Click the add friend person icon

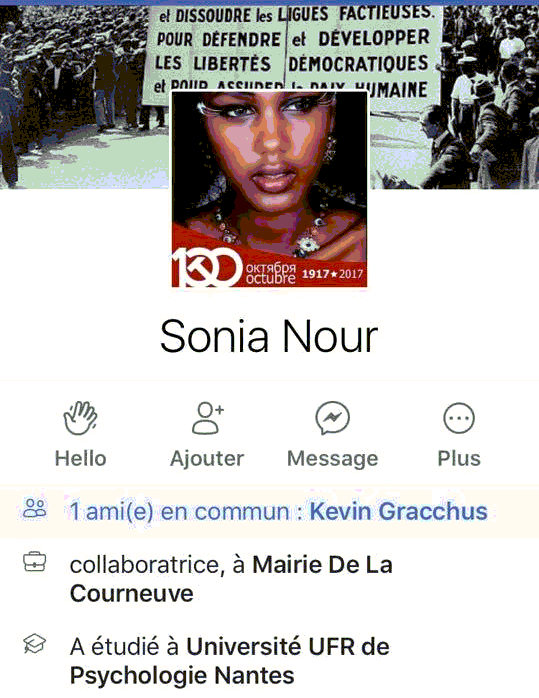[x=207, y=418]
